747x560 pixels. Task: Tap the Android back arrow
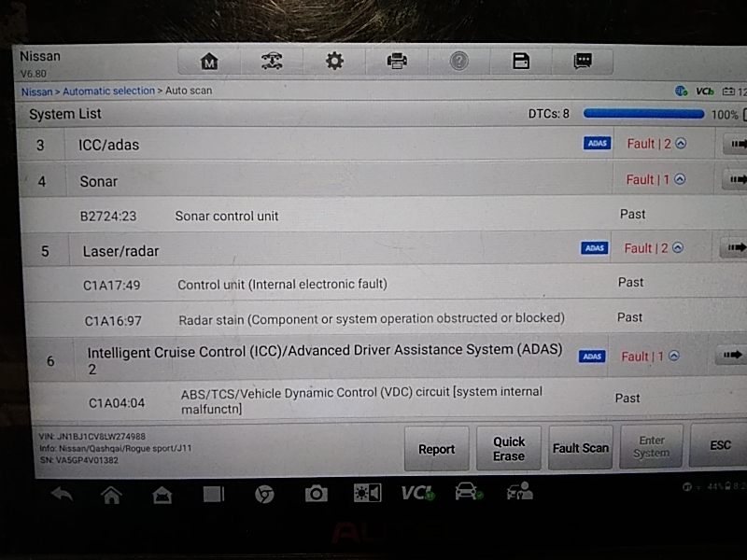[62, 494]
